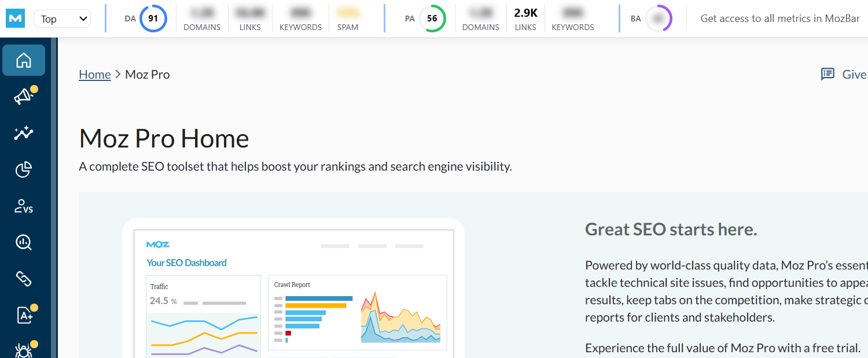Open the A+ page grader sidebar icon
This screenshot has width=868, height=358.
point(24,315)
